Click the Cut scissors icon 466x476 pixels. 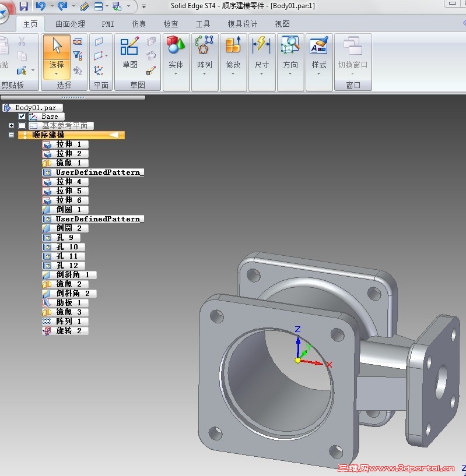[x=22, y=41]
